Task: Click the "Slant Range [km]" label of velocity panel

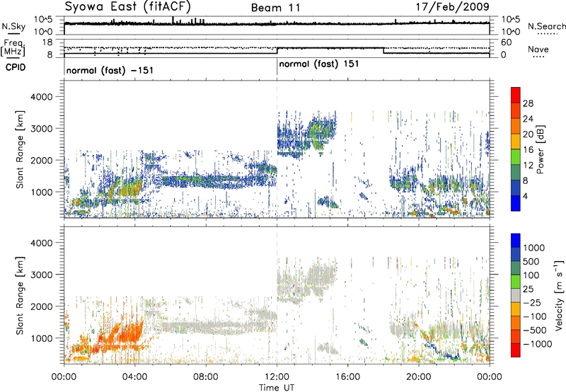Action: tap(20, 296)
